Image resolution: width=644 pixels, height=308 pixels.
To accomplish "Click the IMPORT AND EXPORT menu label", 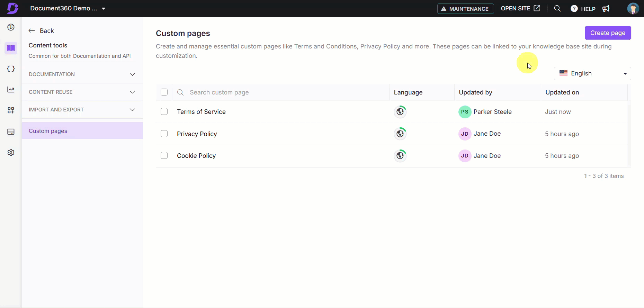I will click(x=56, y=110).
